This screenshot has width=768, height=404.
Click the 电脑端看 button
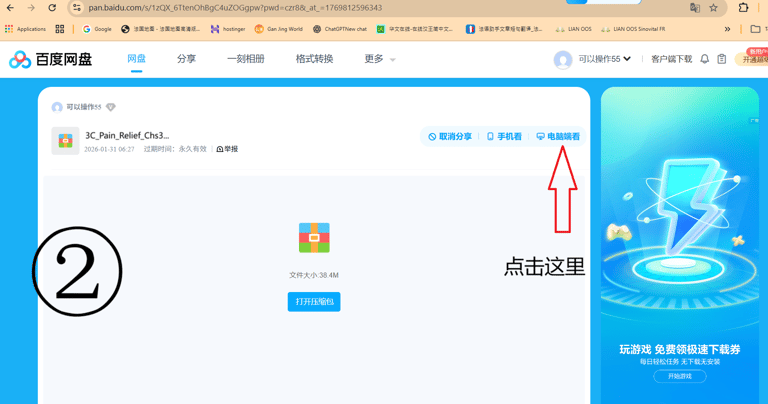pyautogui.click(x=558, y=137)
